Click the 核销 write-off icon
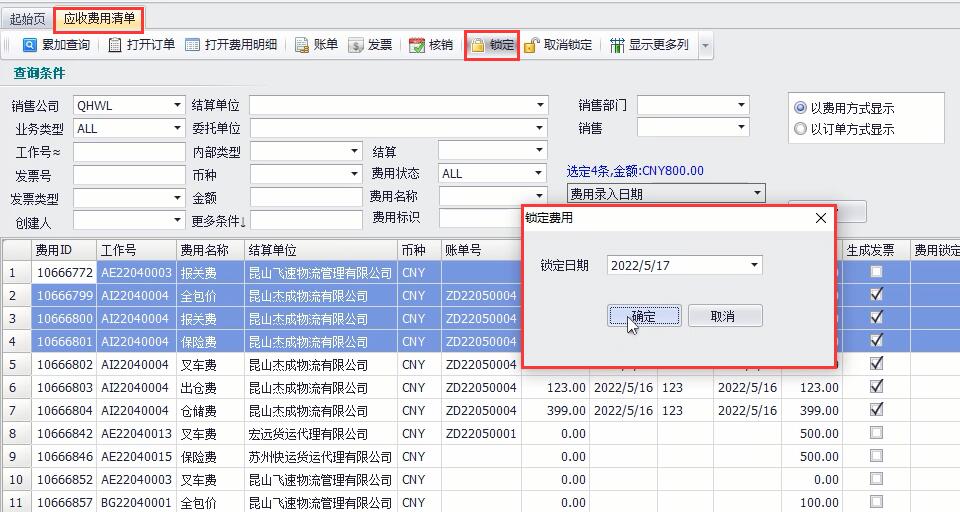The height and width of the screenshot is (512, 960). pyautogui.click(x=417, y=45)
